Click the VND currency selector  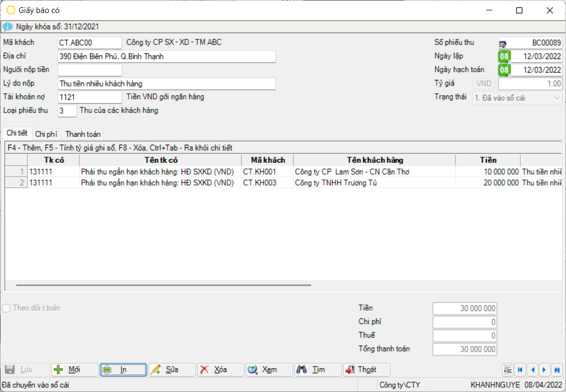[x=483, y=83]
